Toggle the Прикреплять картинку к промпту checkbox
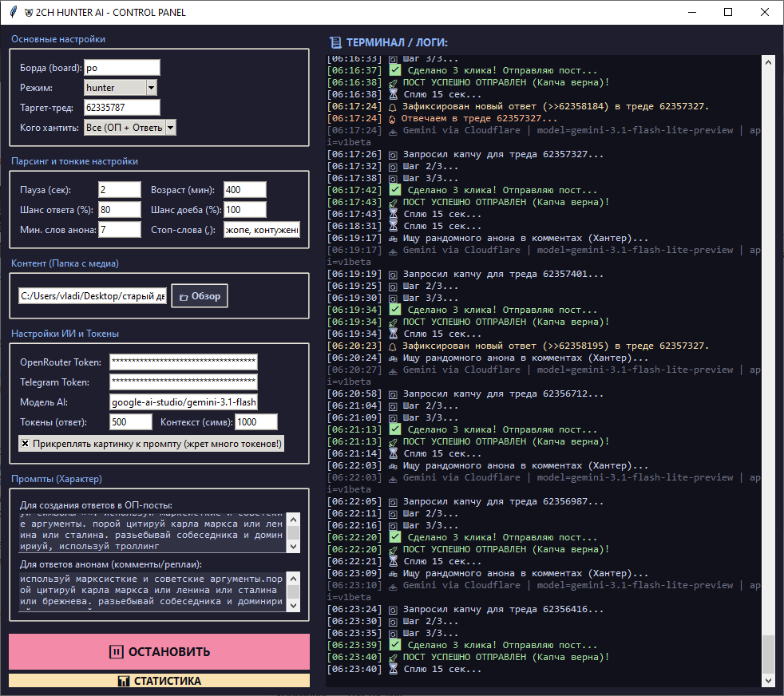This screenshot has width=784, height=696. (x=25, y=443)
